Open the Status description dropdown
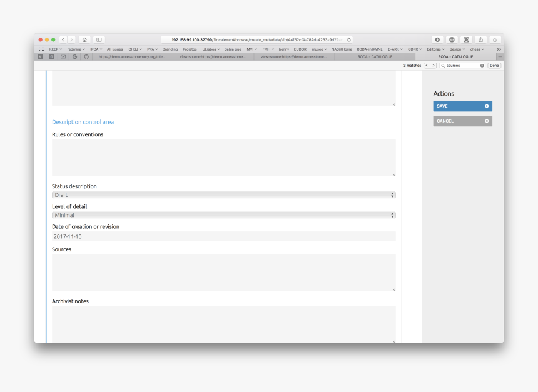538x392 pixels. (223, 195)
